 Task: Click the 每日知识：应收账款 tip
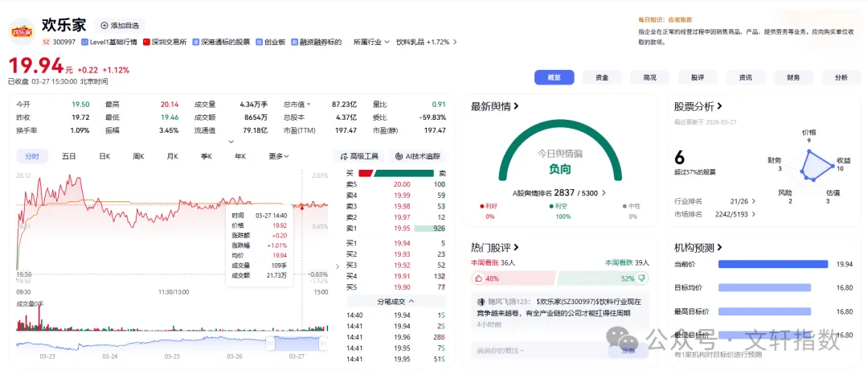click(665, 19)
